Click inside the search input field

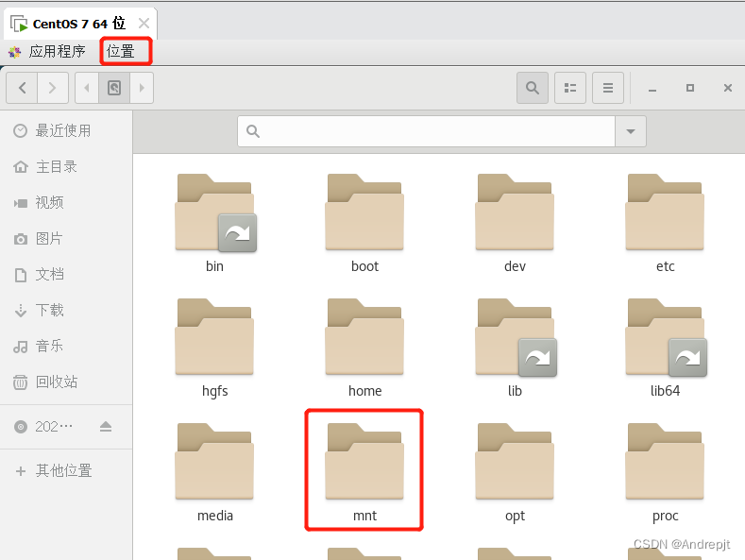(426, 131)
